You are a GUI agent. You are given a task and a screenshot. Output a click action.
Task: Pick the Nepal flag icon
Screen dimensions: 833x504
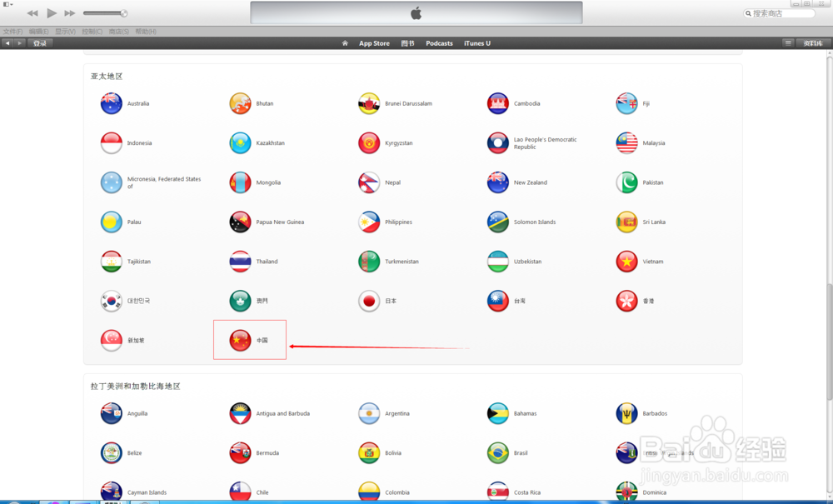(x=369, y=182)
